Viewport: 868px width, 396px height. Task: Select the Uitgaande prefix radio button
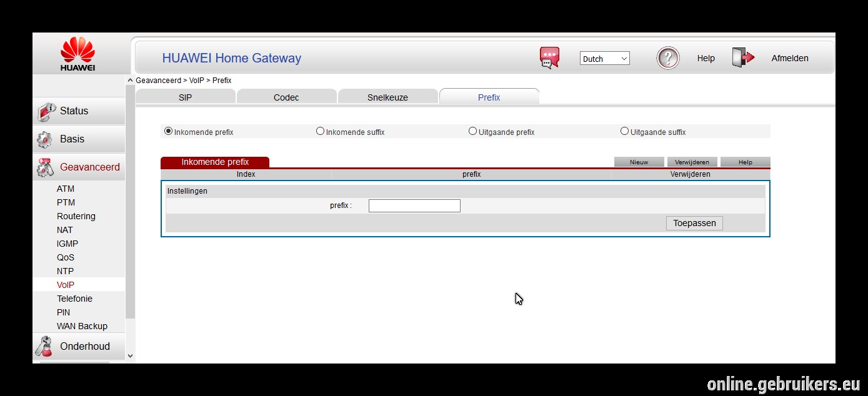tap(472, 131)
